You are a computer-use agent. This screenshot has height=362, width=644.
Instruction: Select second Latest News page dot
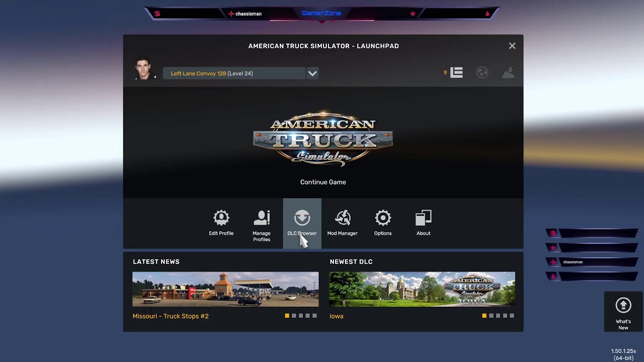294,316
